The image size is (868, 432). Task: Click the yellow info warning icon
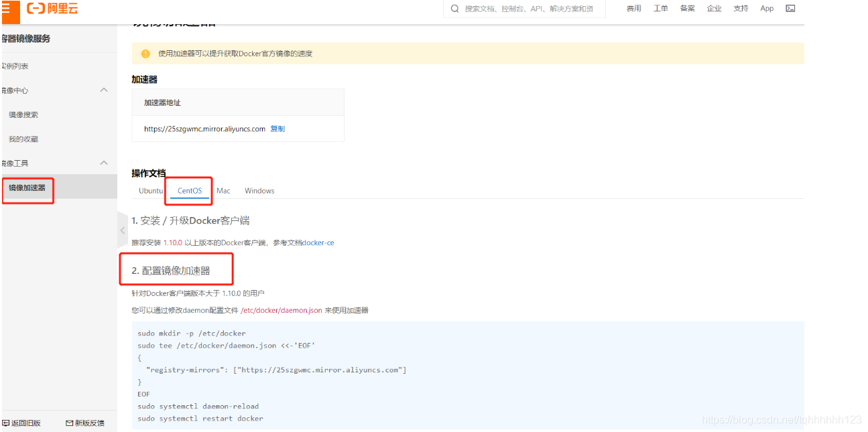coord(145,54)
